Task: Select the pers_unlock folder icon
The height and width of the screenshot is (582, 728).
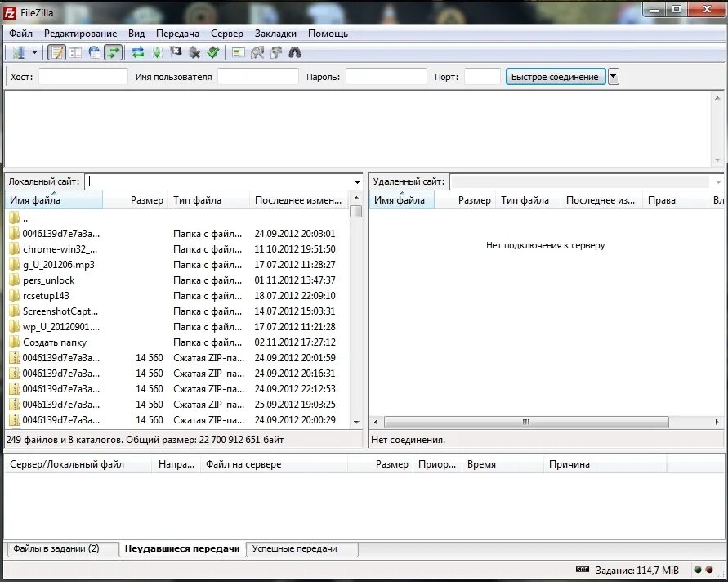Action: 15,280
